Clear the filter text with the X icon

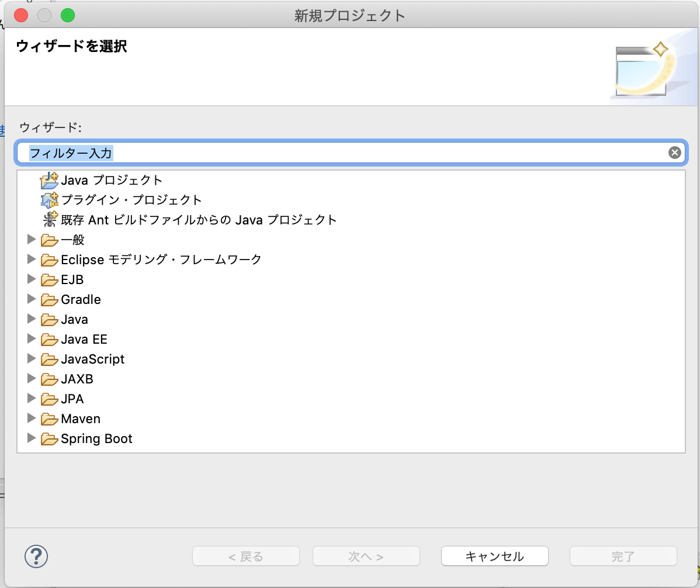(674, 153)
